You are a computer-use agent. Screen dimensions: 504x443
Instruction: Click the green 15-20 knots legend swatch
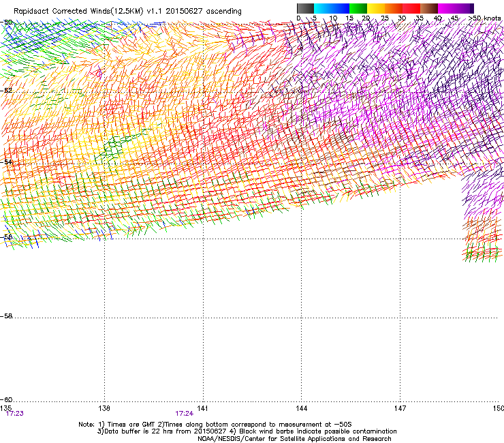(x=358, y=8)
